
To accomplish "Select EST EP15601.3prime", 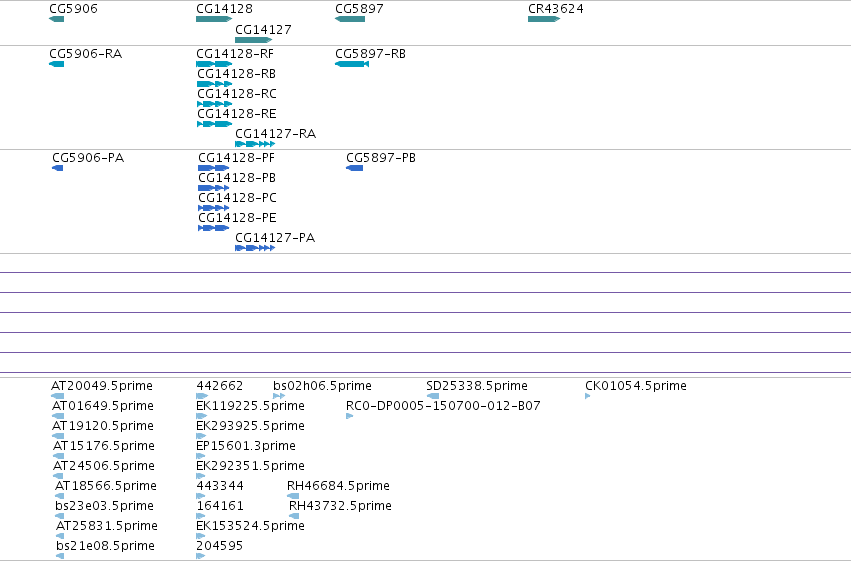I will click(x=201, y=456).
